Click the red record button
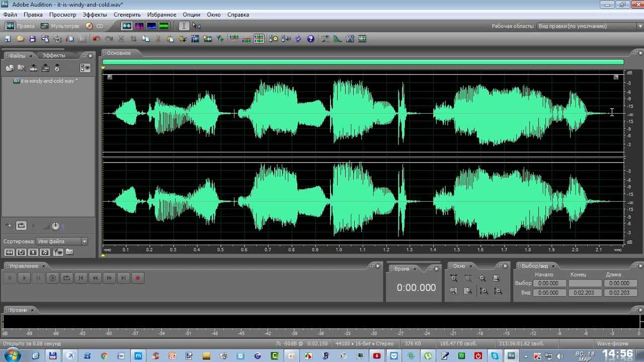This screenshot has width=644, height=362. tap(137, 278)
